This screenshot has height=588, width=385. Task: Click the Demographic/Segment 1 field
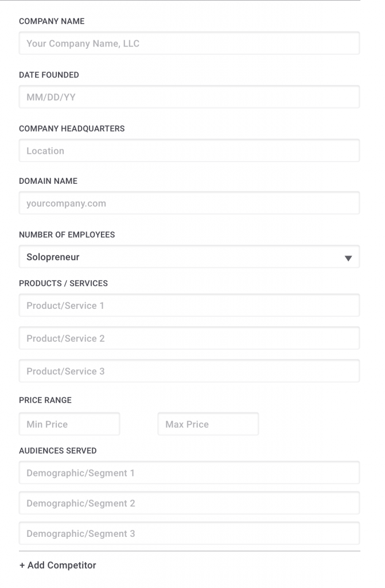(189, 473)
